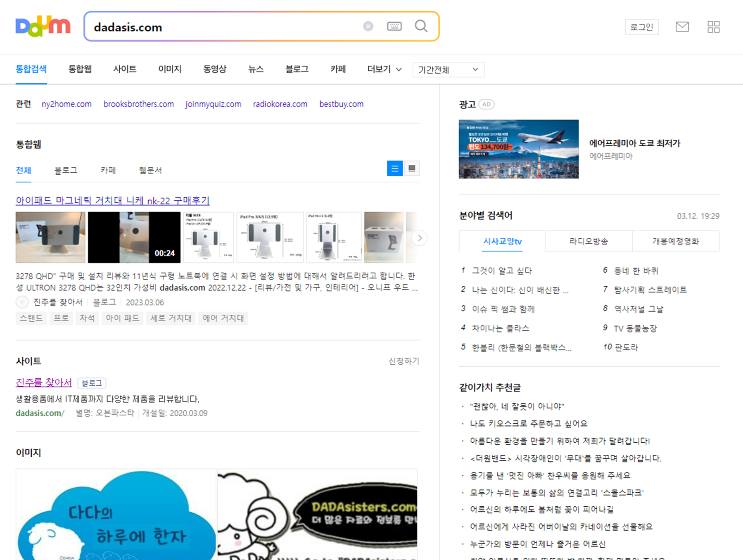
Task: Open the 기간전체 period dropdown
Action: (448, 70)
